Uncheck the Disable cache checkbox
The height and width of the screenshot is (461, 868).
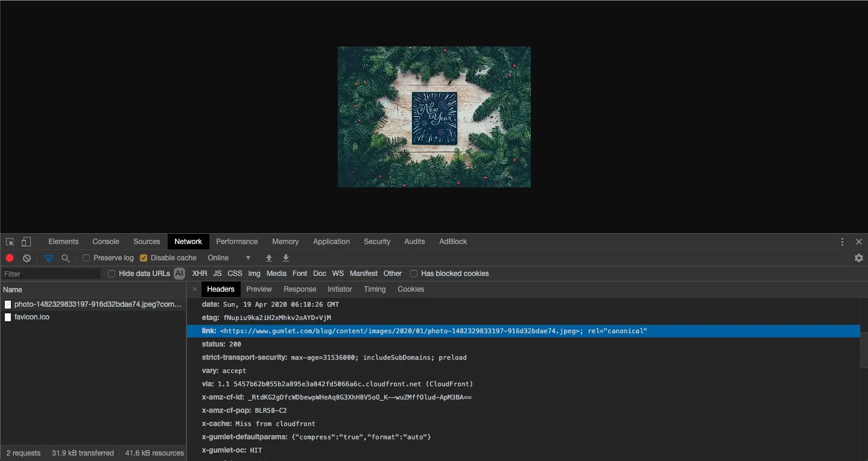[x=144, y=258]
